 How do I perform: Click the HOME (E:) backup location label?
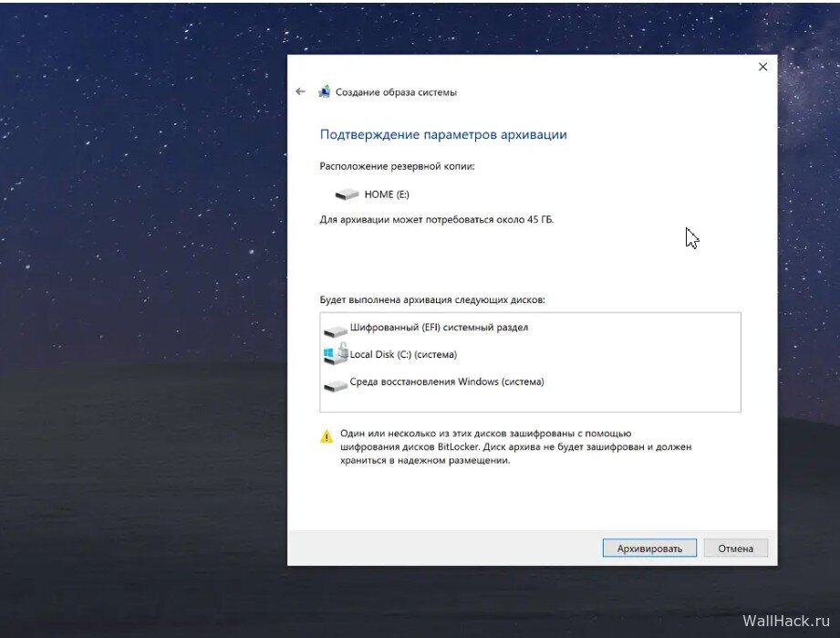pos(379,194)
